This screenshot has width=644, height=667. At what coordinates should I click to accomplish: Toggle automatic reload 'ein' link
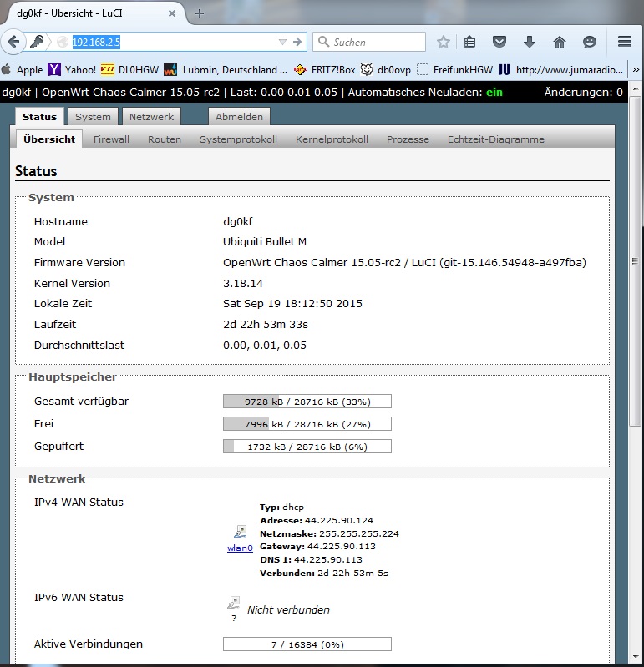(494, 93)
